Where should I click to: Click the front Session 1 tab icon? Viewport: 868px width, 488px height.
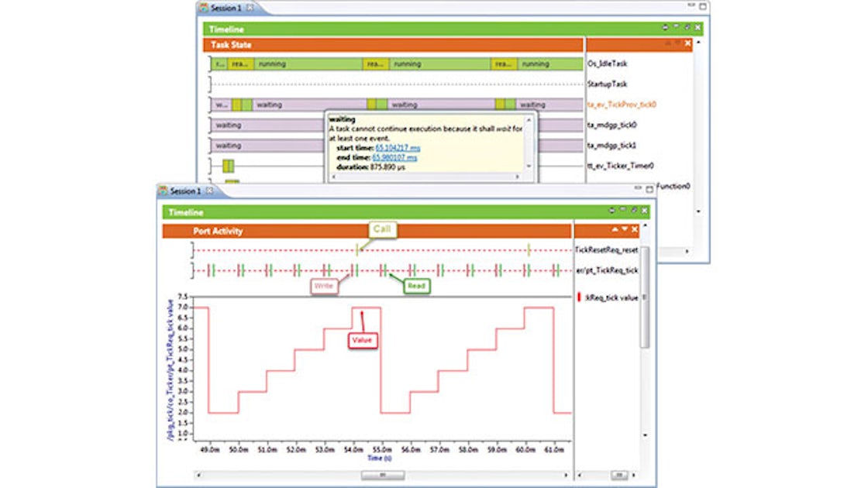[x=164, y=191]
